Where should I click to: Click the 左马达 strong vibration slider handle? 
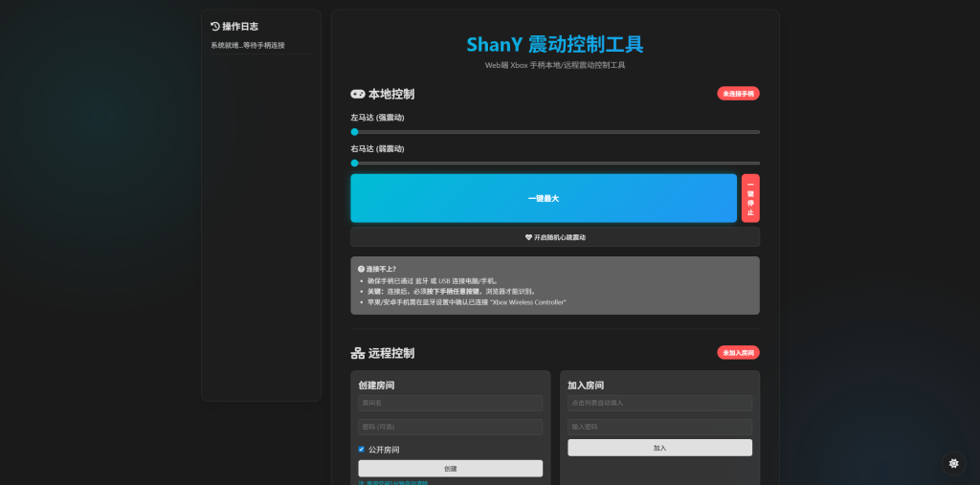(x=354, y=132)
